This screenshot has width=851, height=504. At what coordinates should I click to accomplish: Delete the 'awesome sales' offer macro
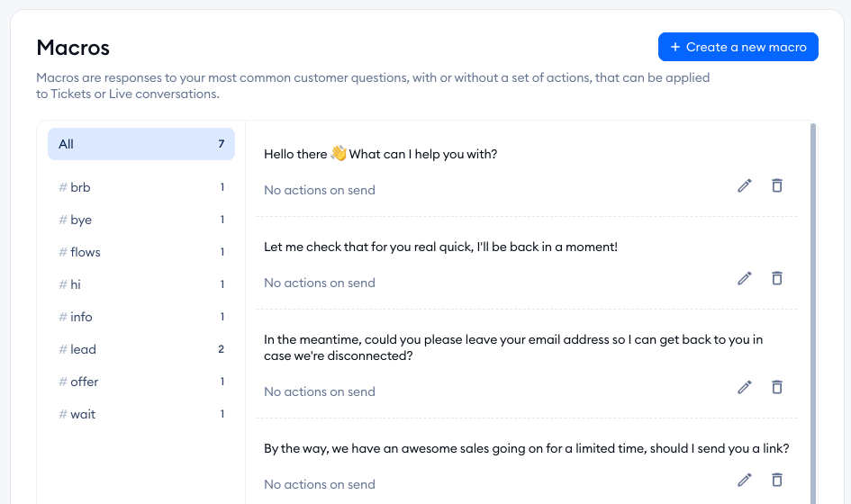pos(776,480)
